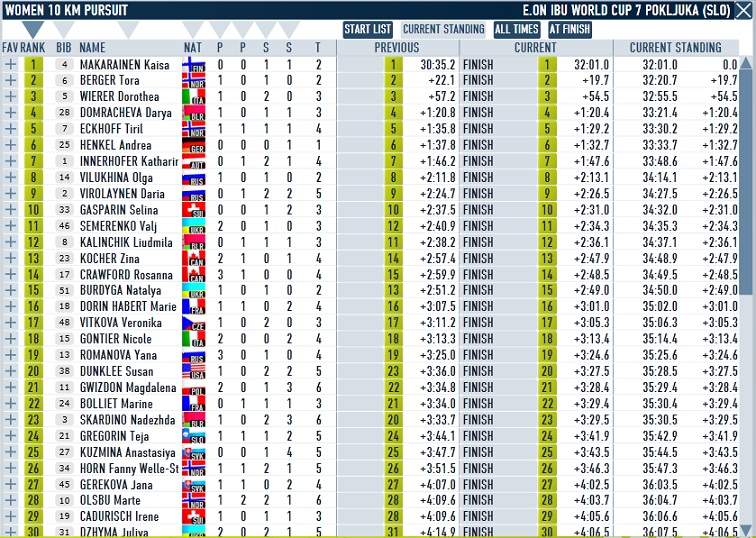Click the plus icon beside Domracheva Darya

tap(10, 113)
